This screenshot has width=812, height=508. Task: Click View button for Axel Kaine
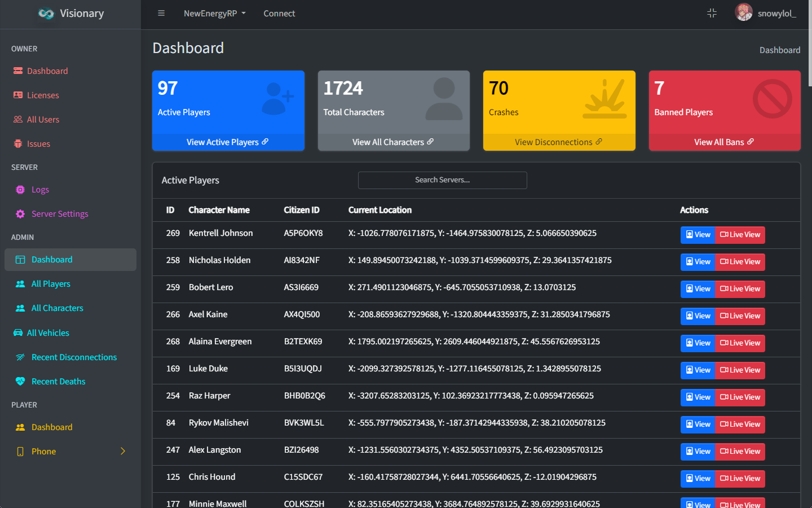[x=698, y=316]
